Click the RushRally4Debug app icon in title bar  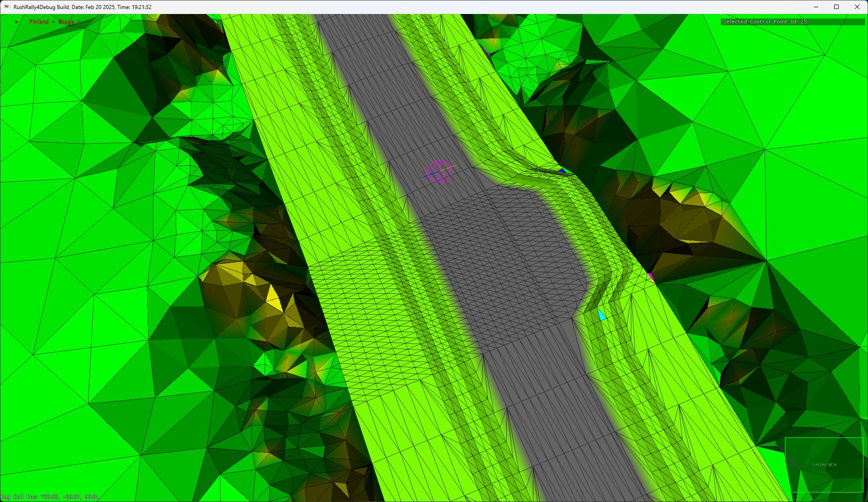point(7,7)
